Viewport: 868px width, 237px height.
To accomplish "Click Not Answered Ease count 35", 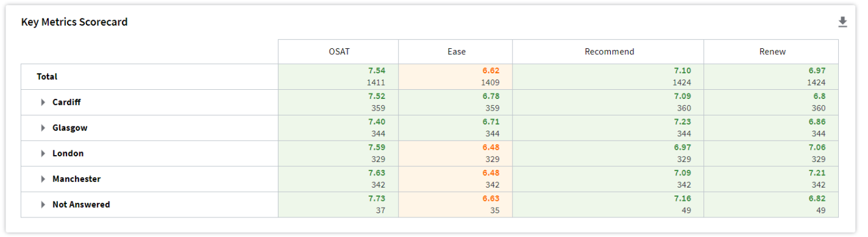I will (x=495, y=211).
